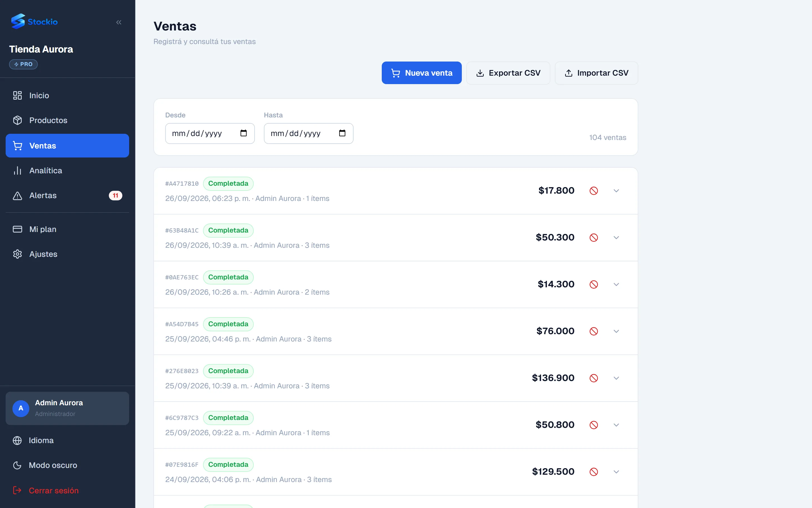Image resolution: width=812 pixels, height=508 pixels.
Task: Click the red Alertas count badge
Action: pos(115,196)
